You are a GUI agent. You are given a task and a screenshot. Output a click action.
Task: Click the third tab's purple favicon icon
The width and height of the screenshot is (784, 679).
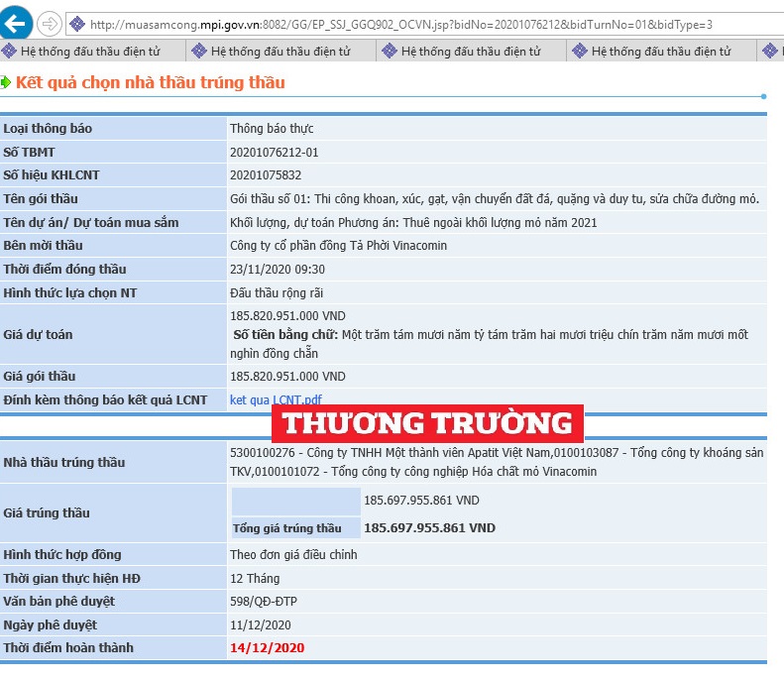coord(389,51)
